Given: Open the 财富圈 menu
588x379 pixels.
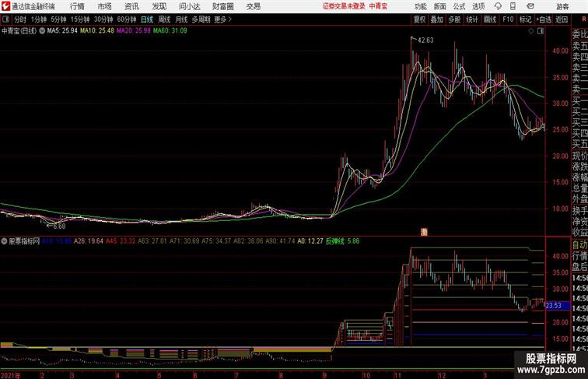Looking at the screenshot, I should coord(223,6).
